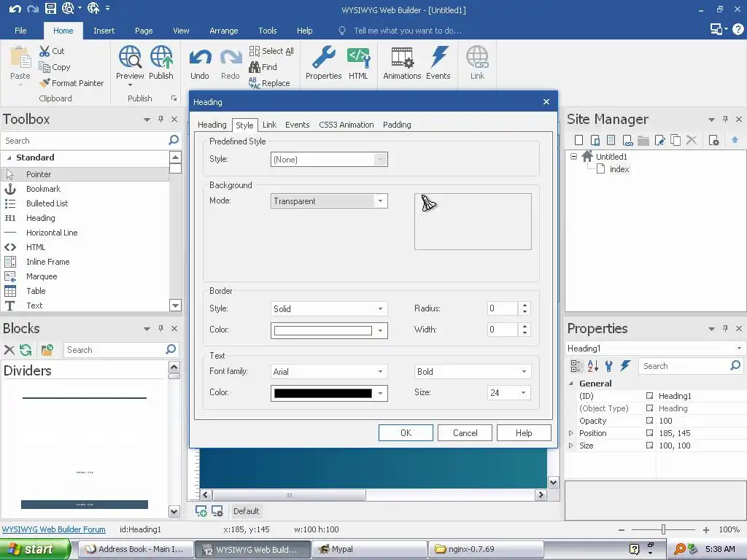Click the wrench icon in Properties panel
Image resolution: width=747 pixels, height=560 pixels.
pyautogui.click(x=608, y=366)
